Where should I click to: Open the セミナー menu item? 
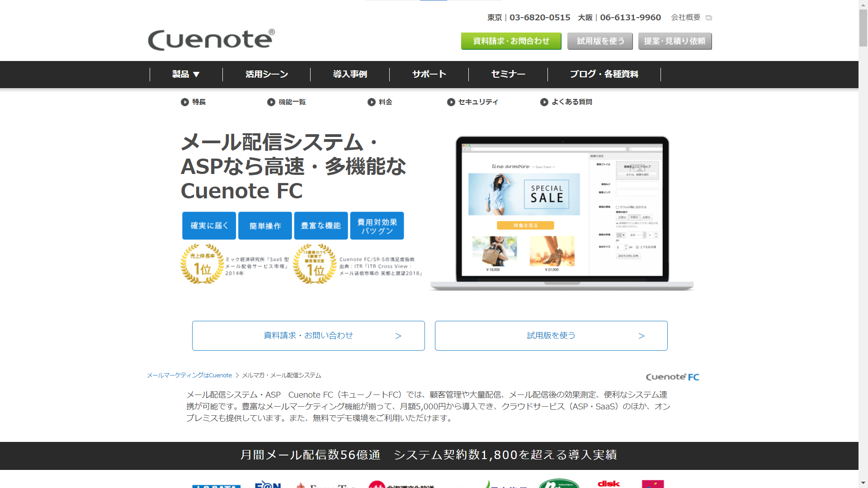click(508, 74)
